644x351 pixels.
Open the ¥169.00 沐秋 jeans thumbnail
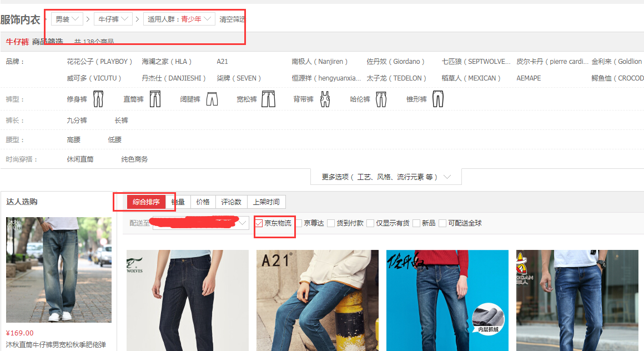click(x=59, y=269)
